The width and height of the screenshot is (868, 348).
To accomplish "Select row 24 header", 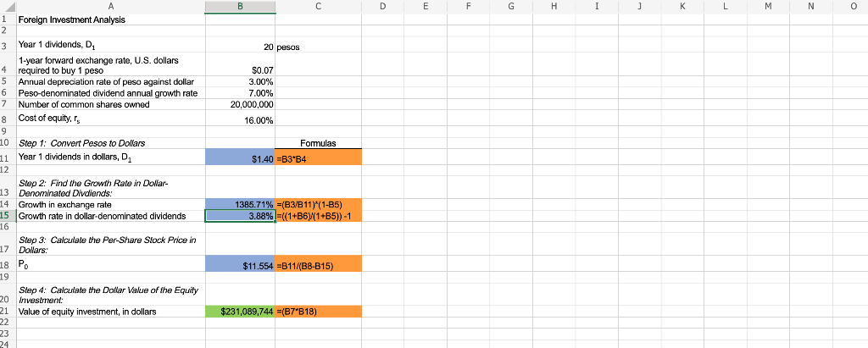I will pos(8,343).
